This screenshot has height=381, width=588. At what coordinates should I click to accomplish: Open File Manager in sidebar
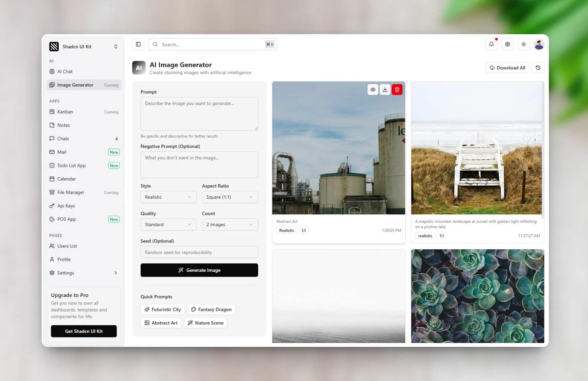(x=84, y=192)
